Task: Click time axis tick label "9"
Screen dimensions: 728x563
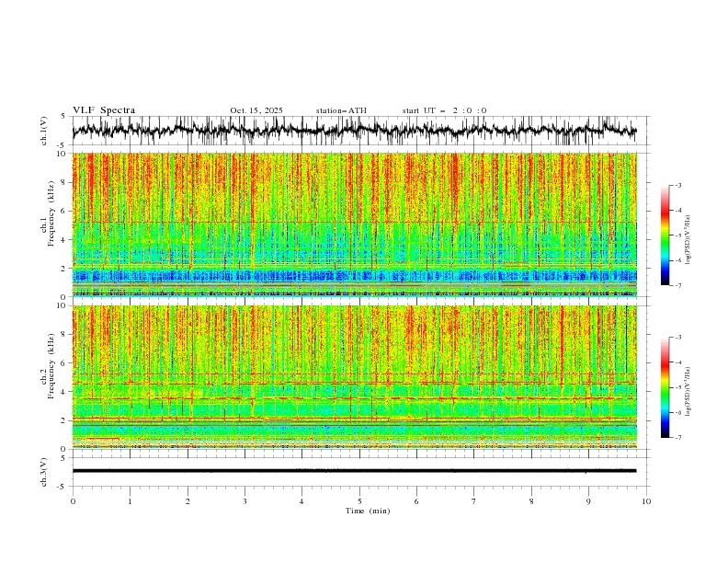Action: coord(588,501)
